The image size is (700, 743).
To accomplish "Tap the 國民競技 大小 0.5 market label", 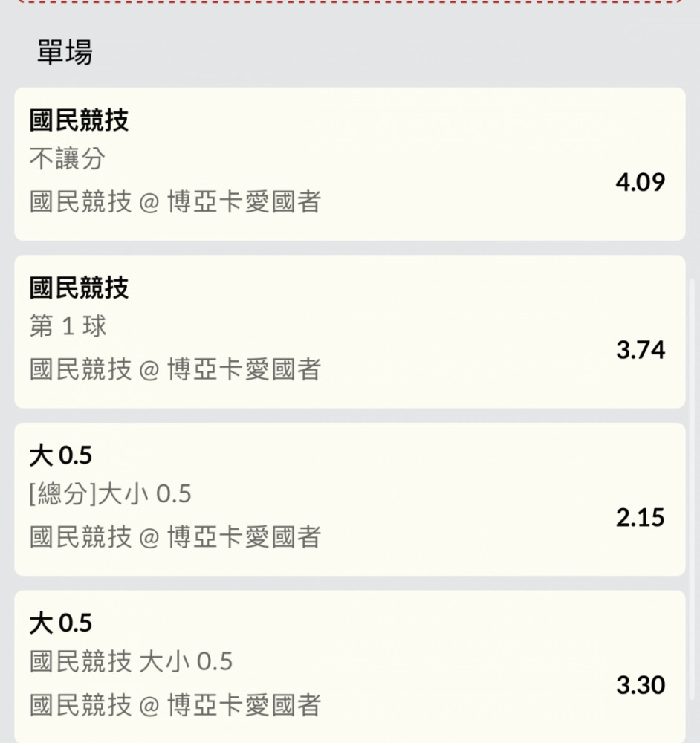I will pos(132,661).
